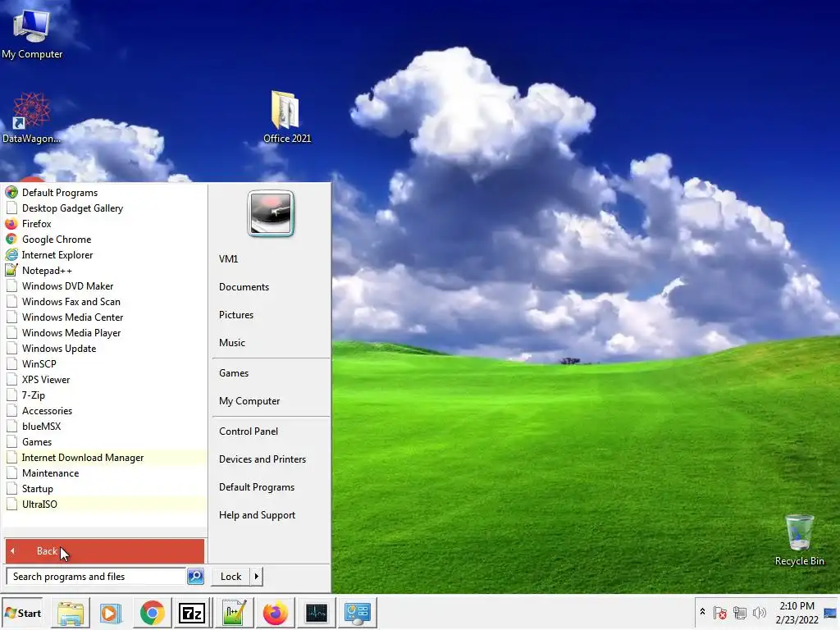Expand the 7-Zip folder
This screenshot has height=630, width=840.
point(105,395)
